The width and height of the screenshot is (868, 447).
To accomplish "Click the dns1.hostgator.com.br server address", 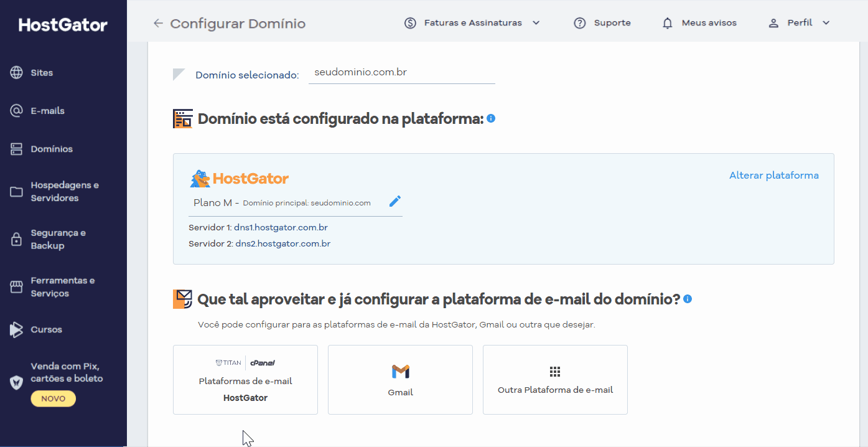I will pyautogui.click(x=281, y=227).
